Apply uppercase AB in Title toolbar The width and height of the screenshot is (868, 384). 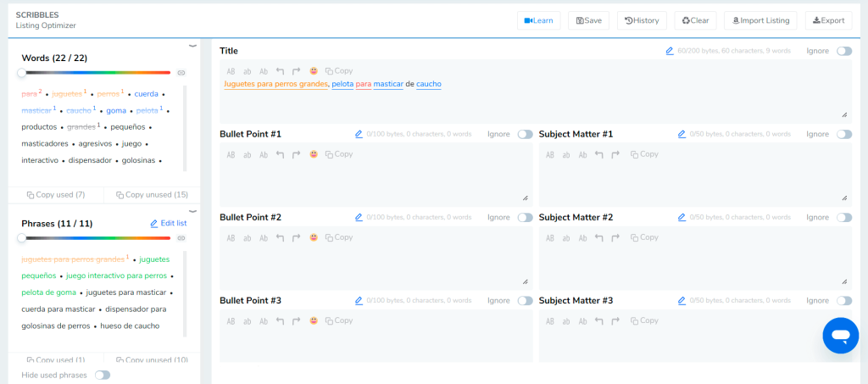click(231, 71)
